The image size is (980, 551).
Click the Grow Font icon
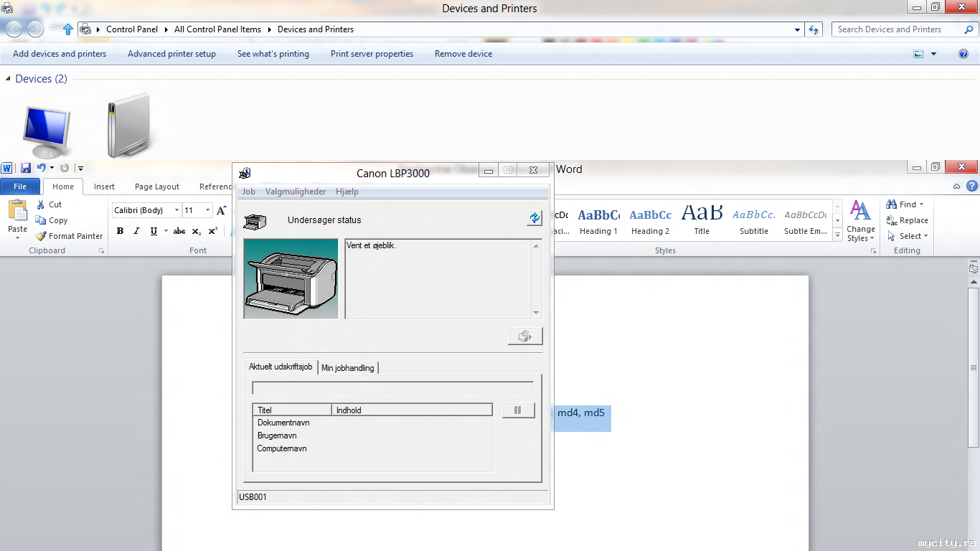click(x=222, y=210)
